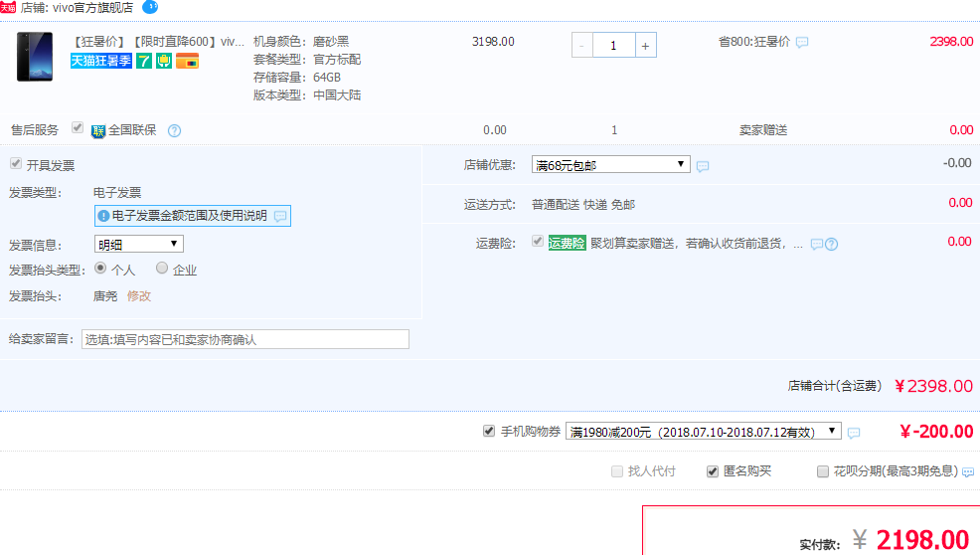Click comment icon beside 店铺优惠 dropdown
The width and height of the screenshot is (980, 555).
(x=703, y=166)
